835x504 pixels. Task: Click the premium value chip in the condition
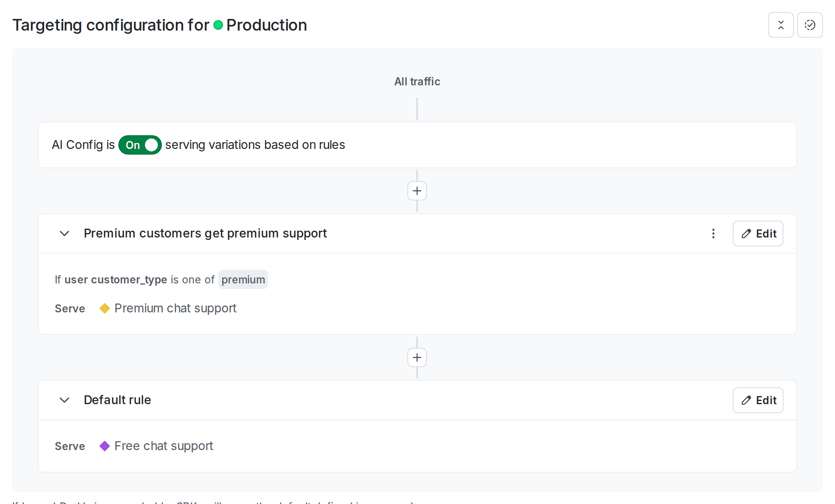click(243, 279)
